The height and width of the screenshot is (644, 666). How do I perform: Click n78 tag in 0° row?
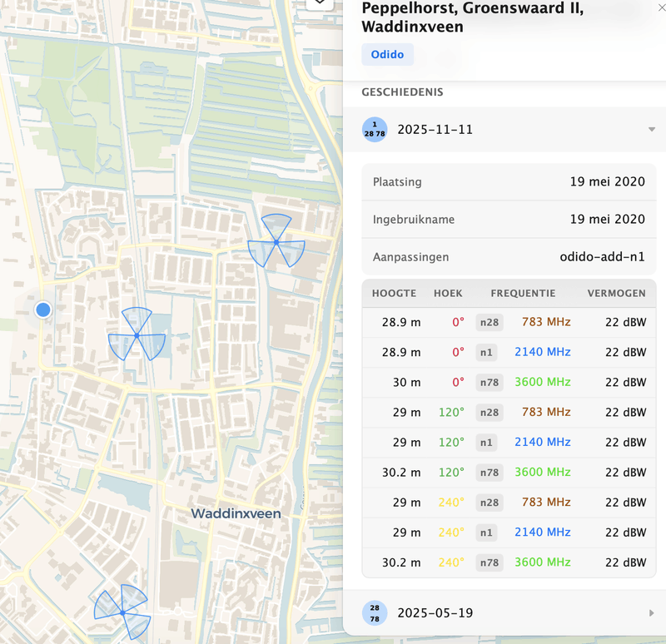490,383
